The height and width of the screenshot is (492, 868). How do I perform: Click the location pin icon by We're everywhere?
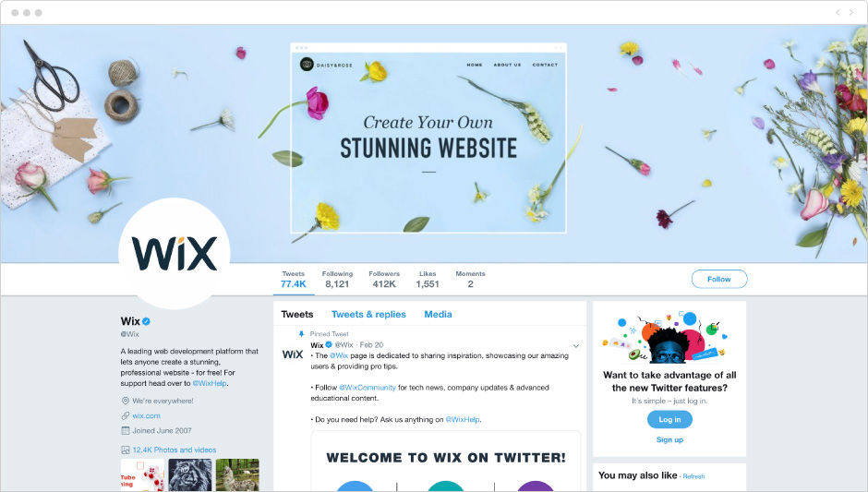click(x=125, y=401)
